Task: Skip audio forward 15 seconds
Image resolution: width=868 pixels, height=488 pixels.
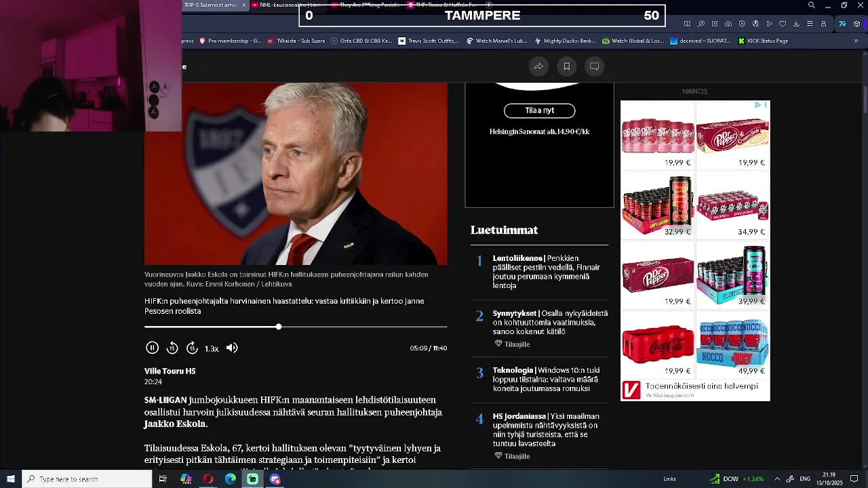Action: pyautogui.click(x=192, y=348)
